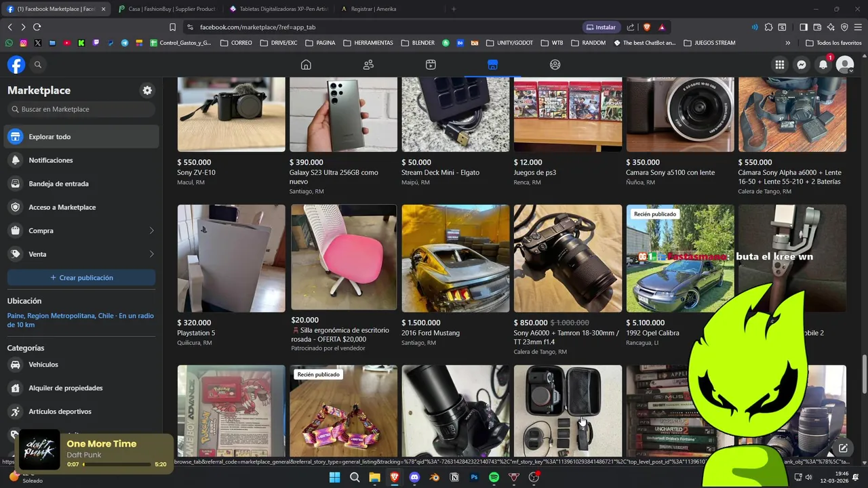Viewport: 868px width, 488px height.
Task: Open the account profile avatar menu
Action: point(845,64)
